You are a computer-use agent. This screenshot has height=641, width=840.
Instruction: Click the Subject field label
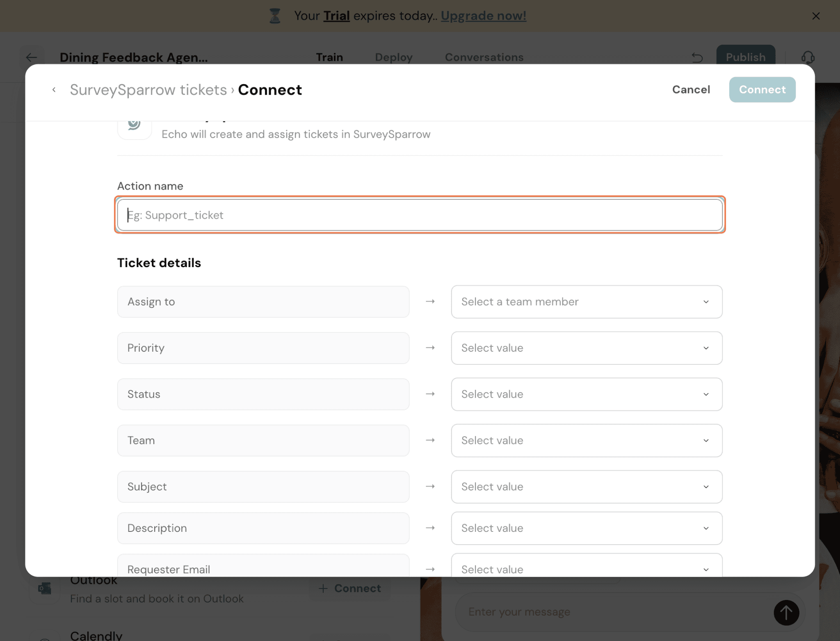coord(263,487)
